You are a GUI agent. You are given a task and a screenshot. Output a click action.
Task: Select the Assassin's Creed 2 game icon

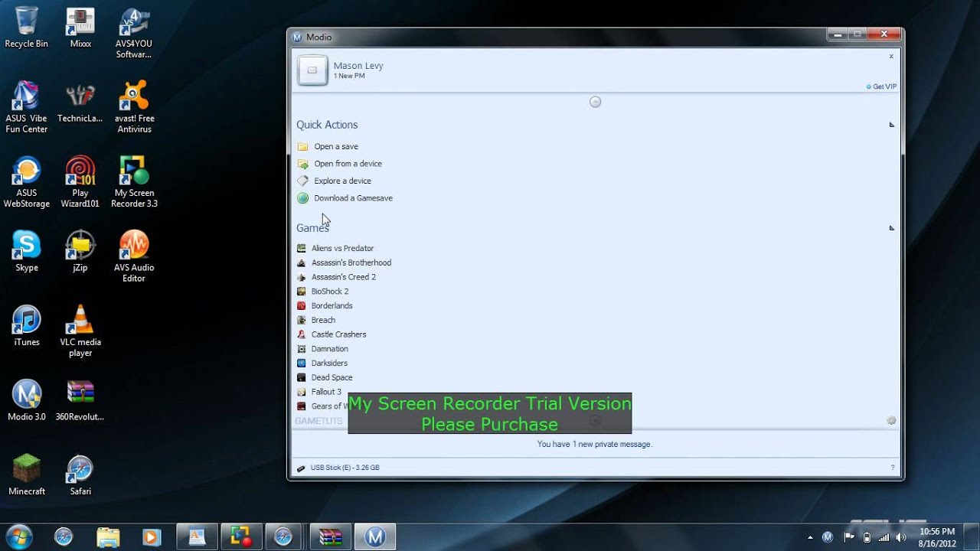pos(302,277)
